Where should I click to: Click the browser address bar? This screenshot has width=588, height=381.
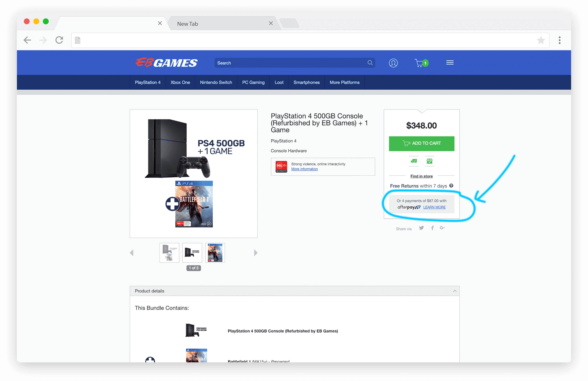(x=310, y=40)
